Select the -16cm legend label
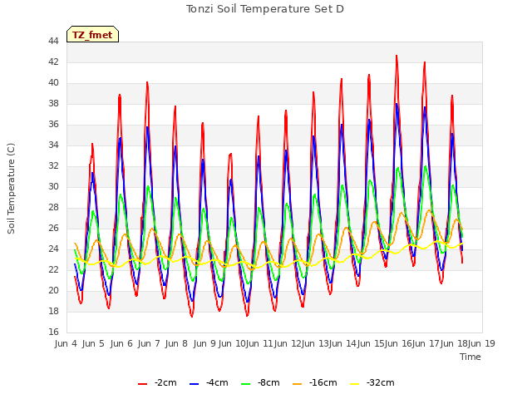The width and height of the screenshot is (532, 399). tap(323, 382)
